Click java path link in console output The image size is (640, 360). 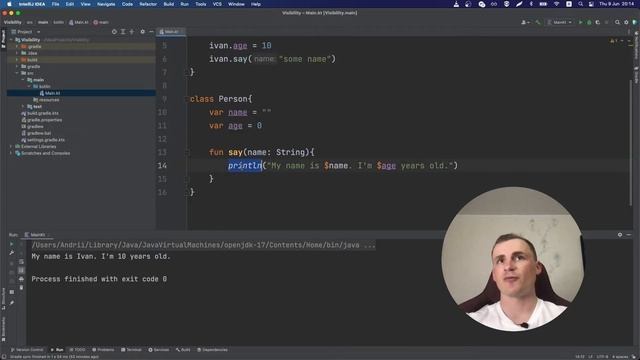click(x=203, y=245)
